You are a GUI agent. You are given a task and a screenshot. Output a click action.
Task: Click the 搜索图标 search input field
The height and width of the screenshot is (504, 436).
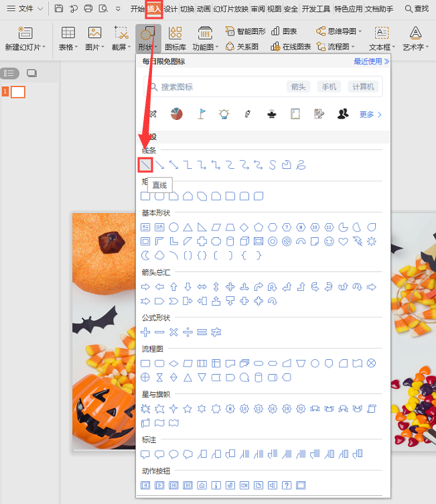click(x=214, y=86)
